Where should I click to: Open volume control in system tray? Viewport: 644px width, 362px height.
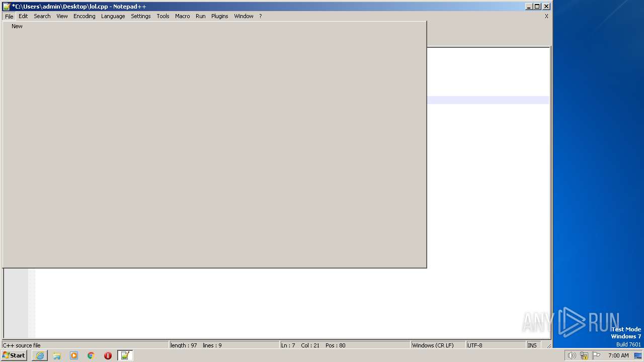tap(572, 355)
